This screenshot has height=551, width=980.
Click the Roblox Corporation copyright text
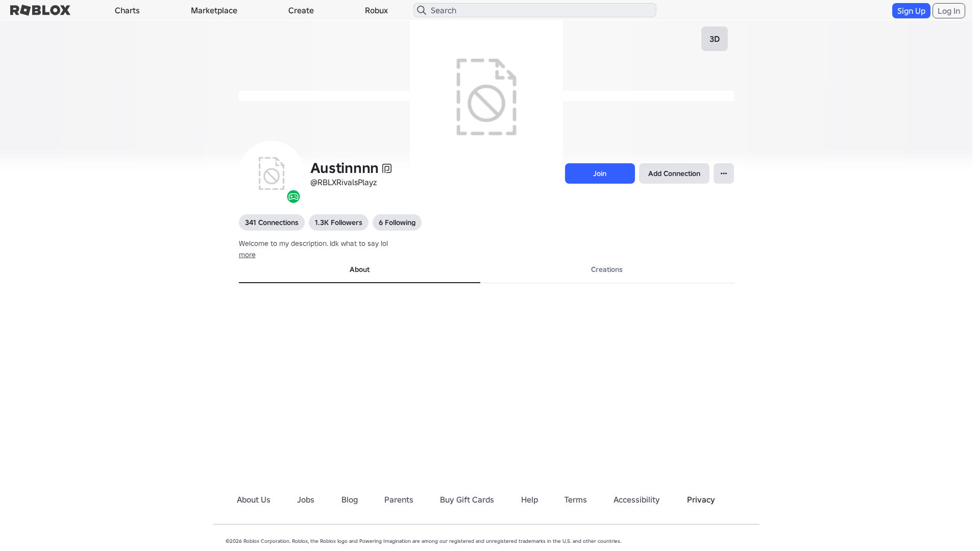click(x=424, y=541)
